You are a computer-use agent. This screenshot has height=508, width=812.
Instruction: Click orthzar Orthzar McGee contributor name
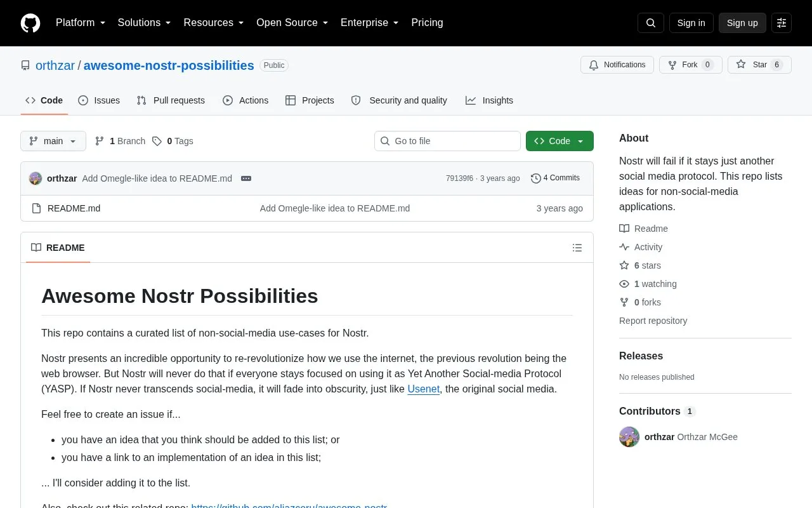pyautogui.click(x=691, y=437)
